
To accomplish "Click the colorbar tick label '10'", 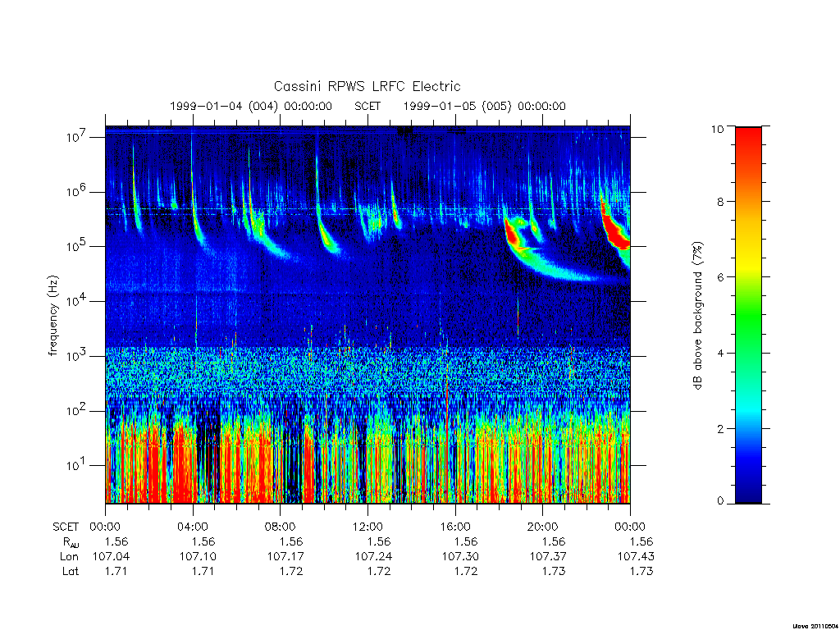I will pyautogui.click(x=717, y=129).
